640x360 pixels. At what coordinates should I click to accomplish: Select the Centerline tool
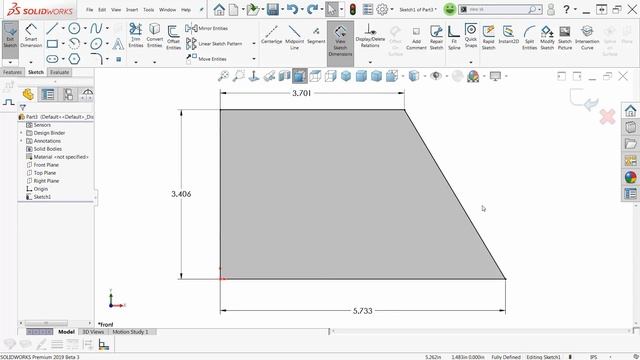271,34
